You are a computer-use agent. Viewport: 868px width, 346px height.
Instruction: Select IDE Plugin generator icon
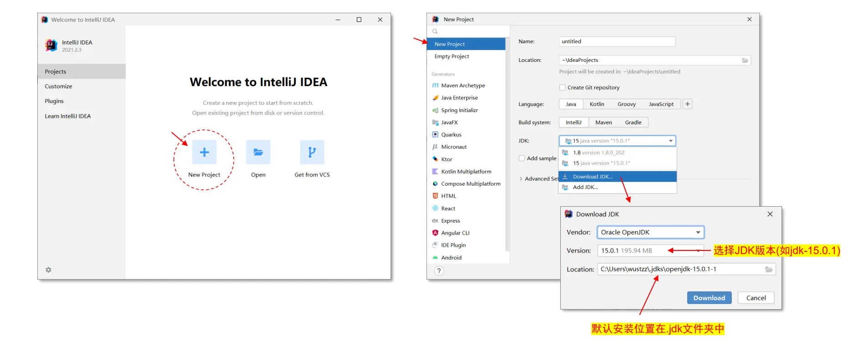(x=435, y=245)
